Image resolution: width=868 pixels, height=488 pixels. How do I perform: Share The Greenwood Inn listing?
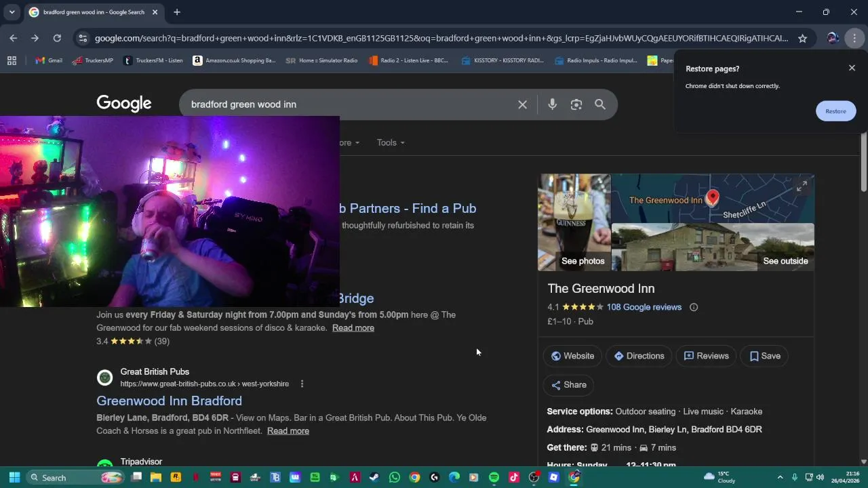click(568, 385)
